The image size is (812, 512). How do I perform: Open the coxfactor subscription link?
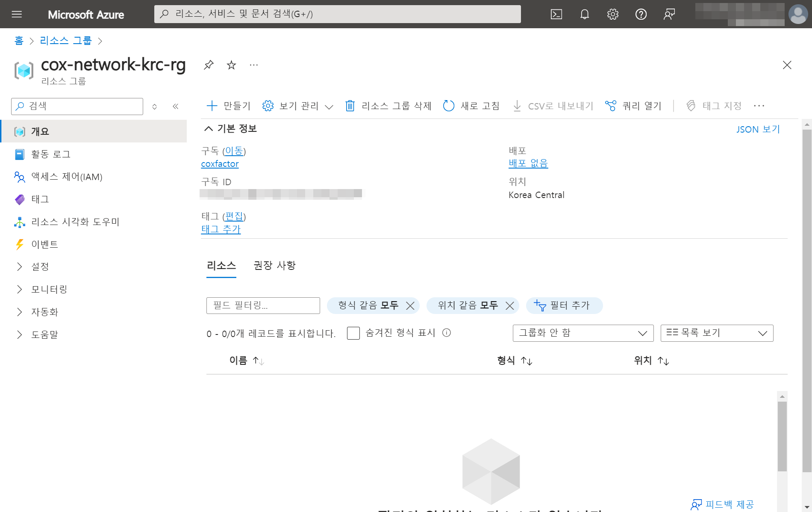220,164
